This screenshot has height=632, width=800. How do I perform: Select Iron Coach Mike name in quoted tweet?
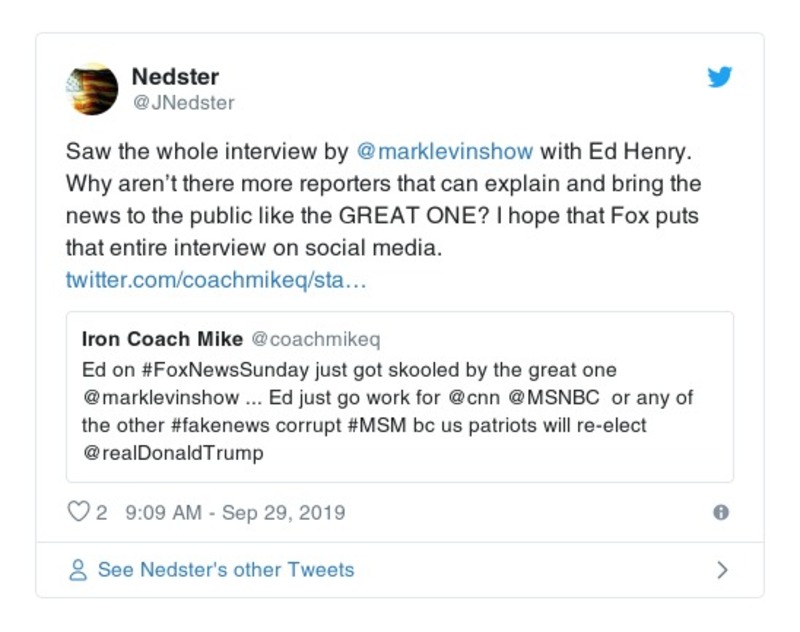pos(160,339)
